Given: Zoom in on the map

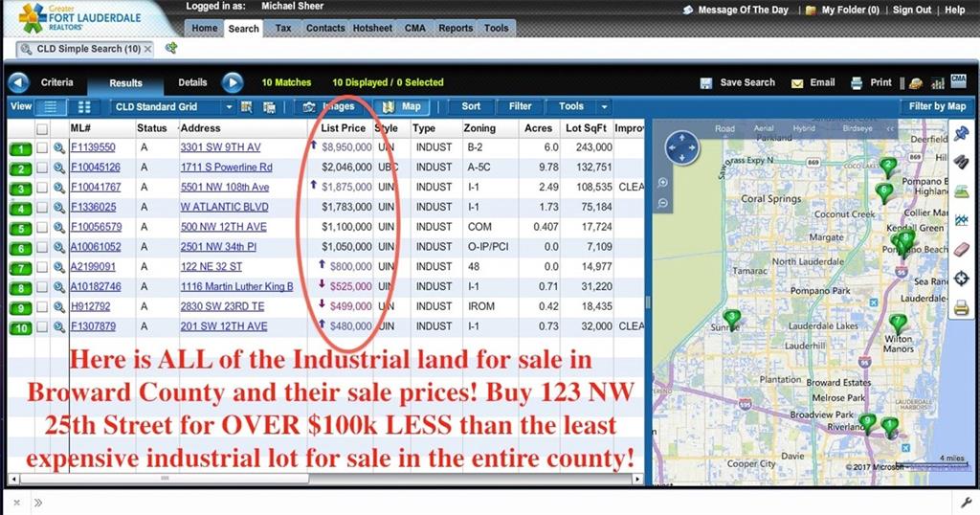Looking at the screenshot, I should point(663,182).
